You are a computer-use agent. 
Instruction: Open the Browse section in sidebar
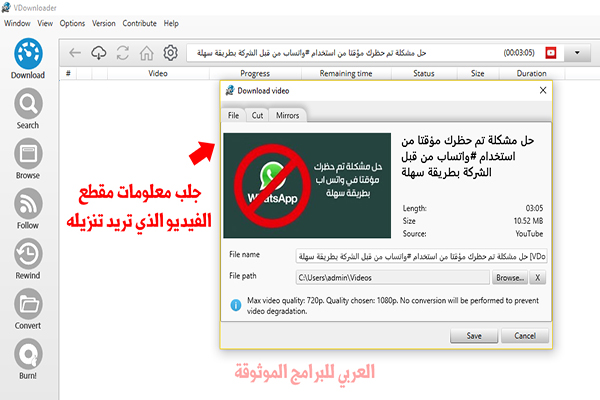point(28,159)
